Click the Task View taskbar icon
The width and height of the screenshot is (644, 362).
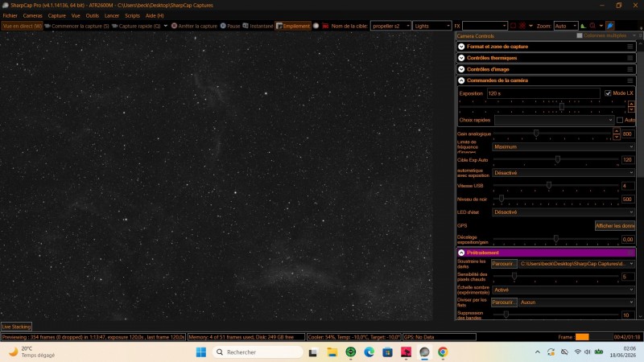click(313, 352)
